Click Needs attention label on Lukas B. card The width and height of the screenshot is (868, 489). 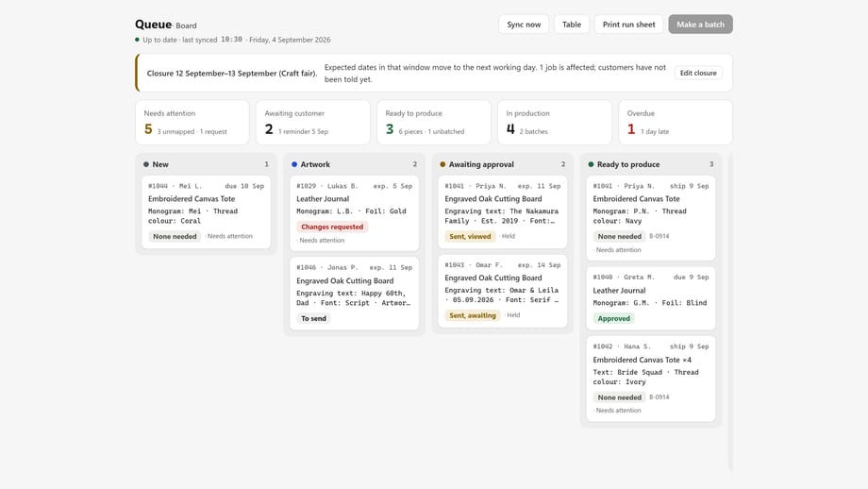tap(322, 241)
